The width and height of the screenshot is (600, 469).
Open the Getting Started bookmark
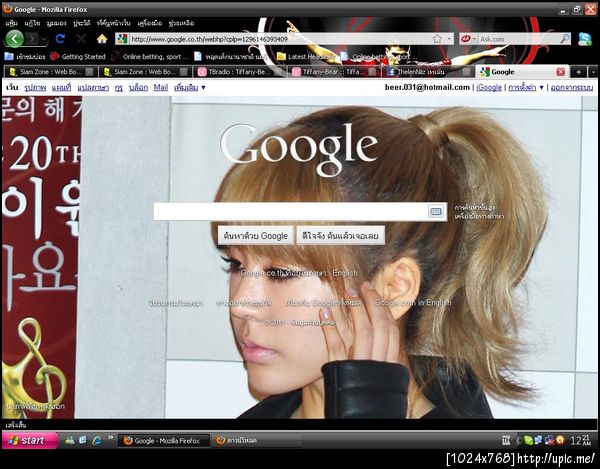point(78,57)
